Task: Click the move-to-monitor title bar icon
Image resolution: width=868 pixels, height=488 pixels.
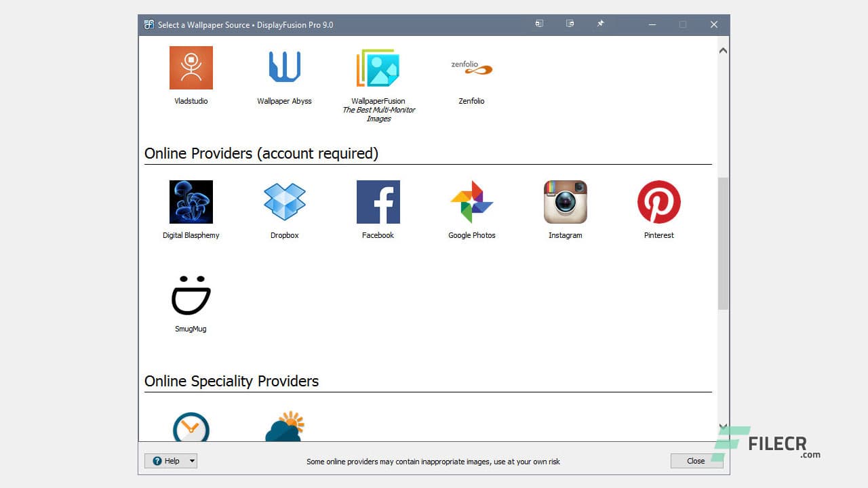Action: pyautogui.click(x=539, y=24)
